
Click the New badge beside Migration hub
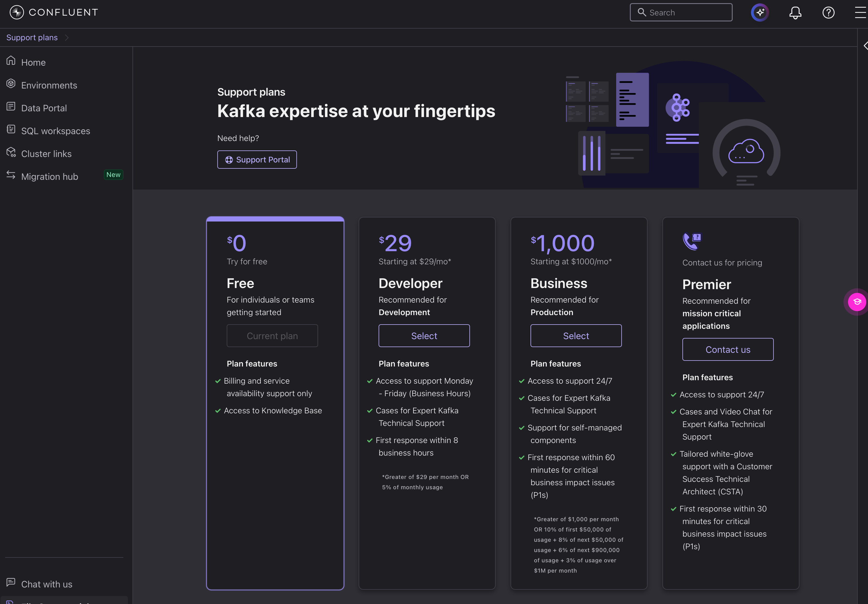click(x=113, y=175)
